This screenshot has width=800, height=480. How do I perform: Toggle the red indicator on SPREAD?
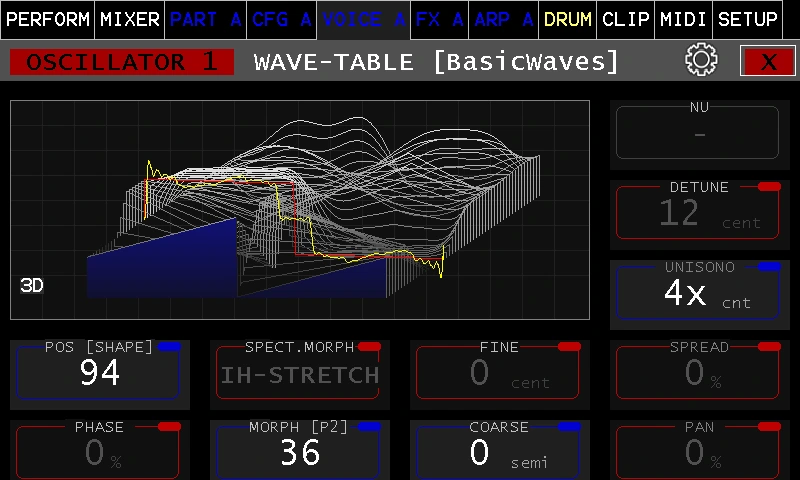coord(769,347)
